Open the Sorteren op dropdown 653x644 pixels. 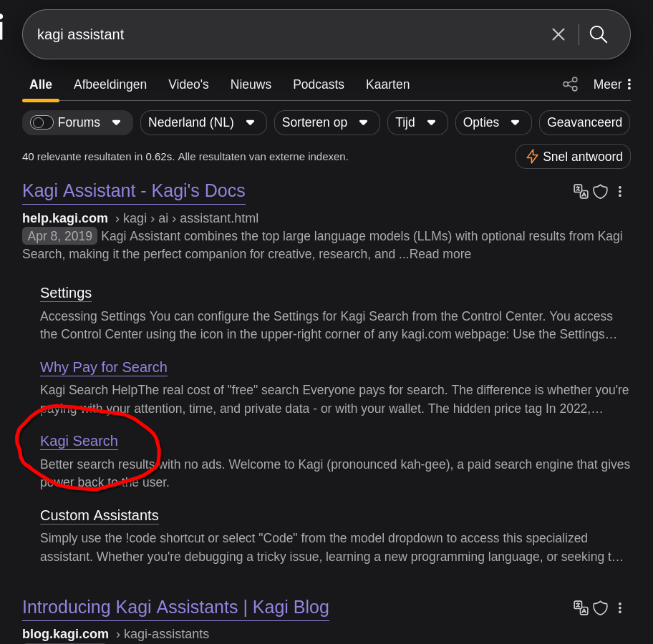point(326,122)
